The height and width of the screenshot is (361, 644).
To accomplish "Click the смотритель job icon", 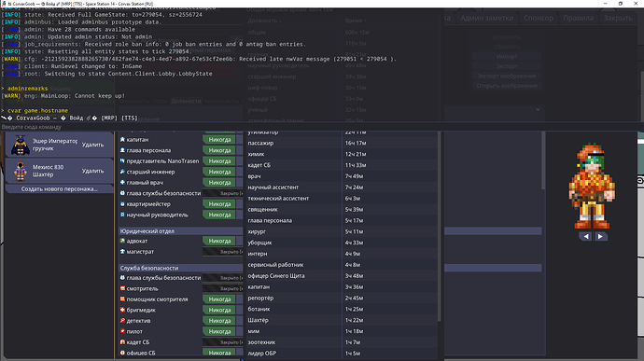I will (x=122, y=288).
